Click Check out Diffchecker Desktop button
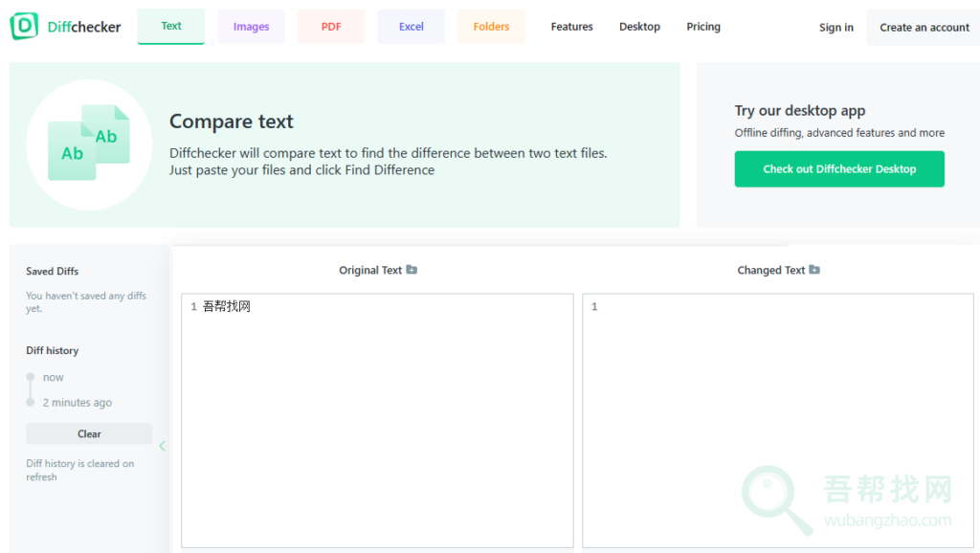 coord(839,169)
